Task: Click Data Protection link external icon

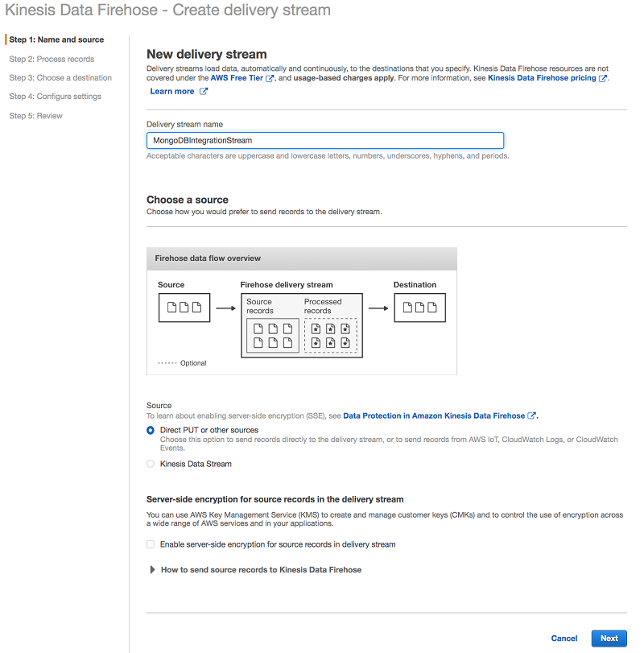Action: 531,415
